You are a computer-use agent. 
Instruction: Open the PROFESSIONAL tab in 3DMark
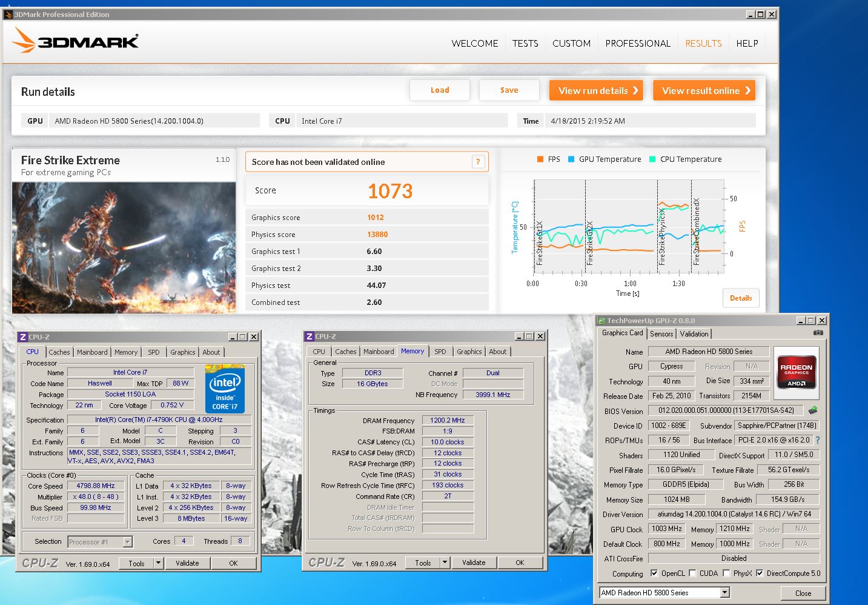pos(638,44)
